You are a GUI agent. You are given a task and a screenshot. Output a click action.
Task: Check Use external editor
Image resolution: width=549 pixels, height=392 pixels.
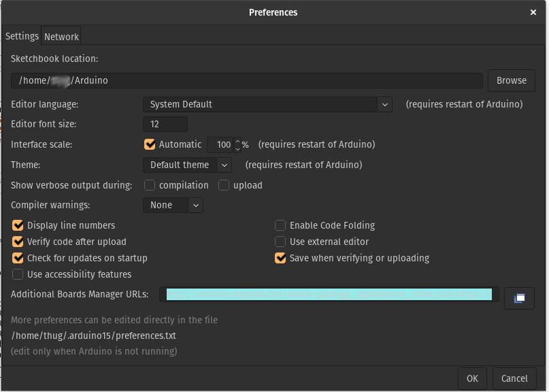(x=280, y=242)
